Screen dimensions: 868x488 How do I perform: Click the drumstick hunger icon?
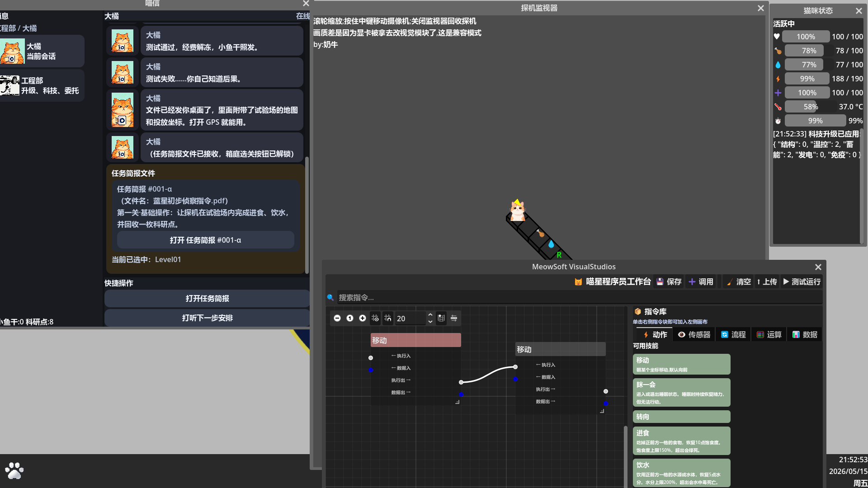pos(778,51)
